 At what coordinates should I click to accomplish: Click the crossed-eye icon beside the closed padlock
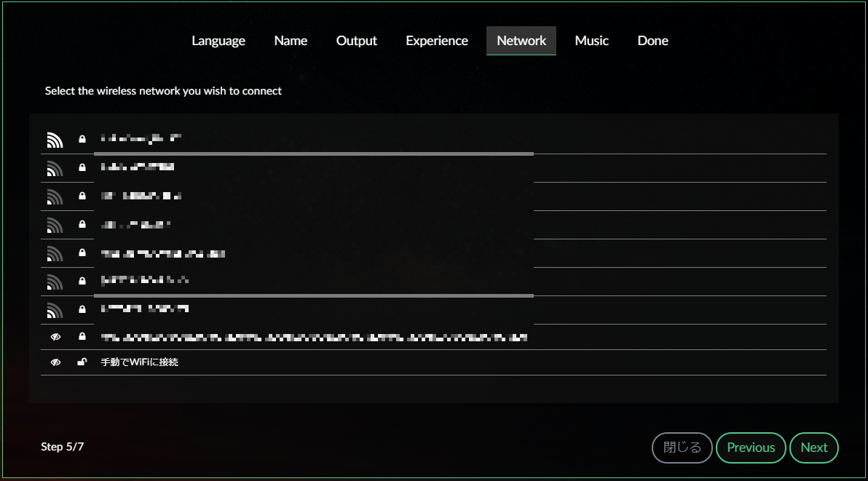[x=55, y=337]
